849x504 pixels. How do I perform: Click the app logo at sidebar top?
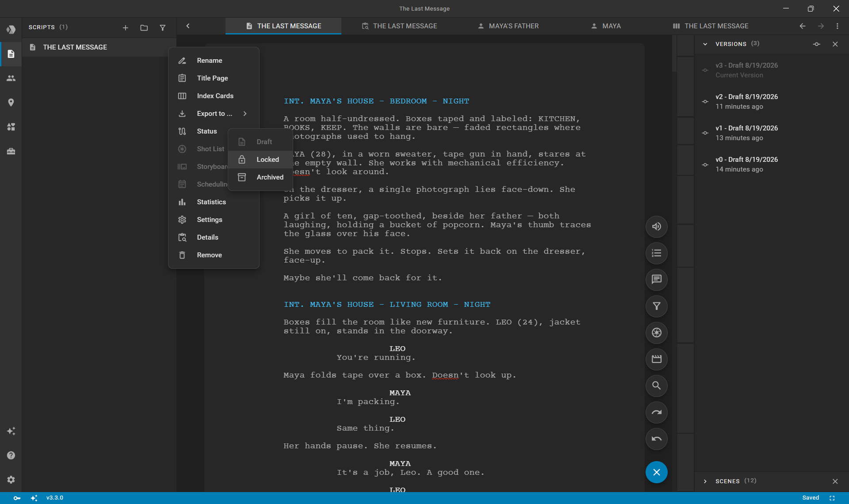pyautogui.click(x=11, y=30)
